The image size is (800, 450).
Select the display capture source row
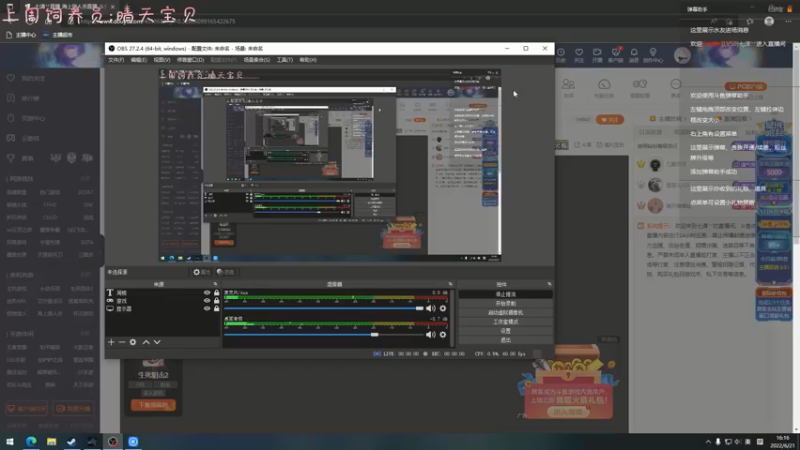[x=163, y=308]
